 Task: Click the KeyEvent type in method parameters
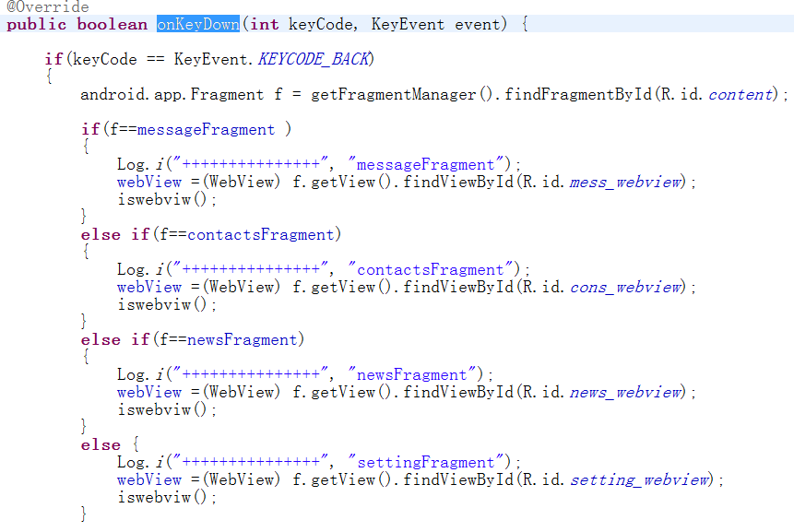(x=408, y=24)
